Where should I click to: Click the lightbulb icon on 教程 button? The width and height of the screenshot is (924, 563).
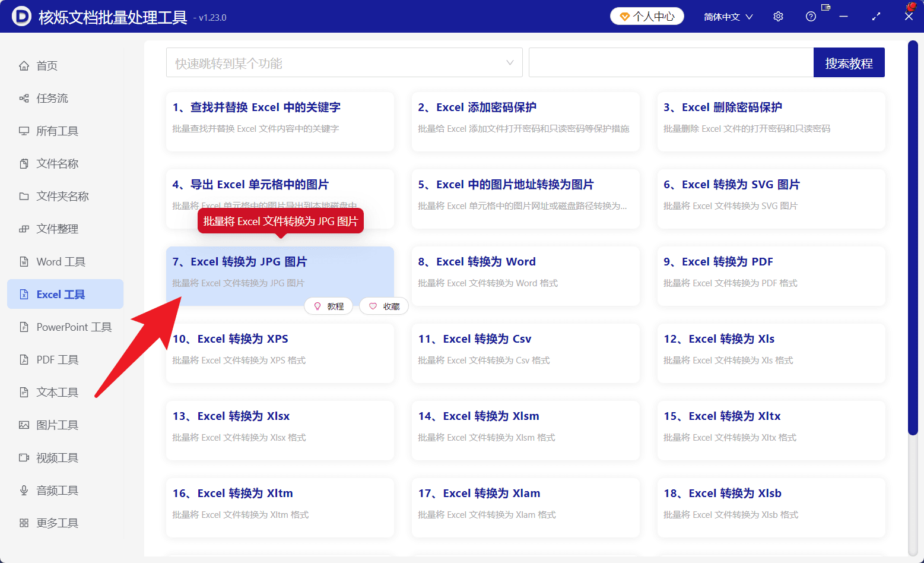point(317,306)
